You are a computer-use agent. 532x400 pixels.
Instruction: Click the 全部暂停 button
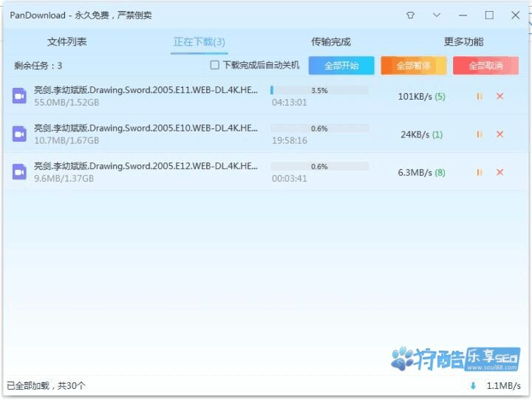point(414,66)
